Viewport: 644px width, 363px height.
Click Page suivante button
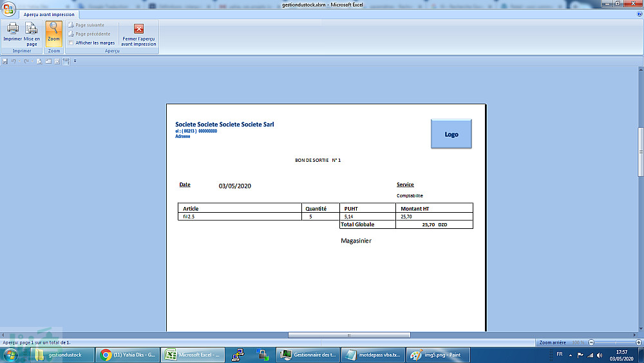[x=86, y=25]
